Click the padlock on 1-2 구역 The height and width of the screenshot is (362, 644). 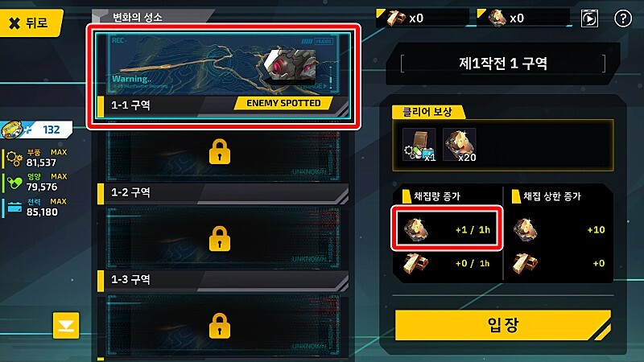click(219, 152)
